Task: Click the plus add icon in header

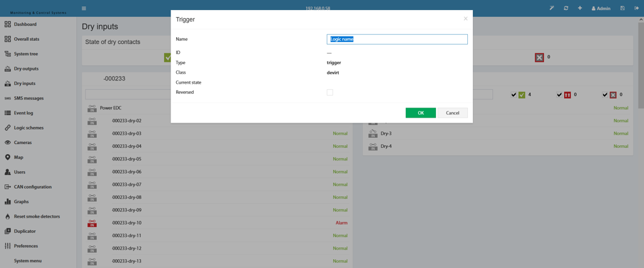Action: click(x=580, y=8)
